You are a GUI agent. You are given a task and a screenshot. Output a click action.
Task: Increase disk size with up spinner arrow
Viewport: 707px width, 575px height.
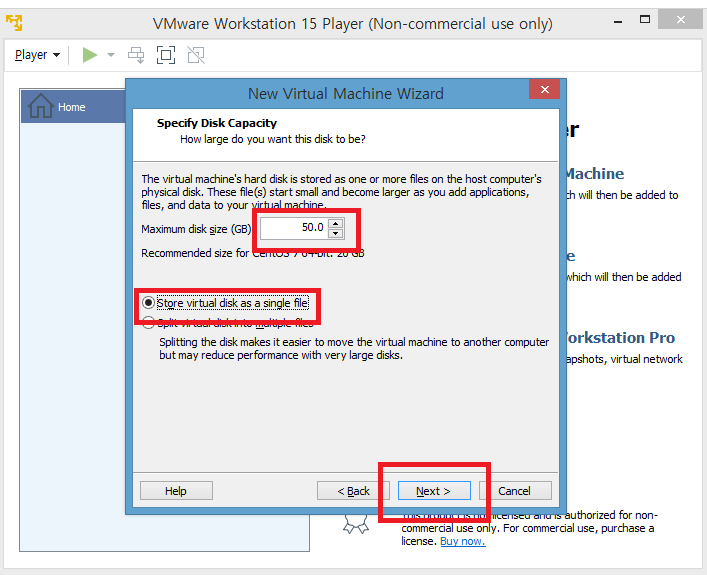click(x=336, y=223)
